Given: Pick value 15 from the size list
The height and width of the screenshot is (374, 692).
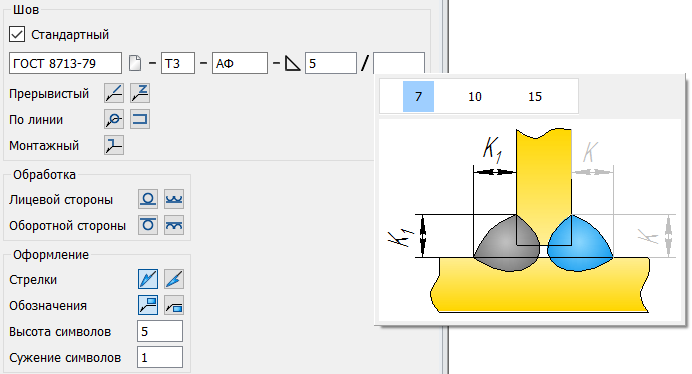Looking at the screenshot, I should pos(535,96).
